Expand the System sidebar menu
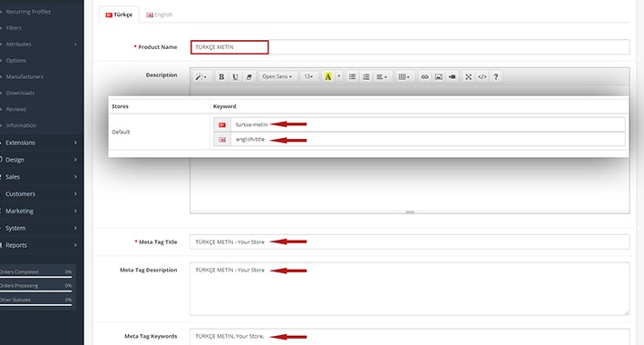Screen dimensions: 644x345 pos(41,228)
